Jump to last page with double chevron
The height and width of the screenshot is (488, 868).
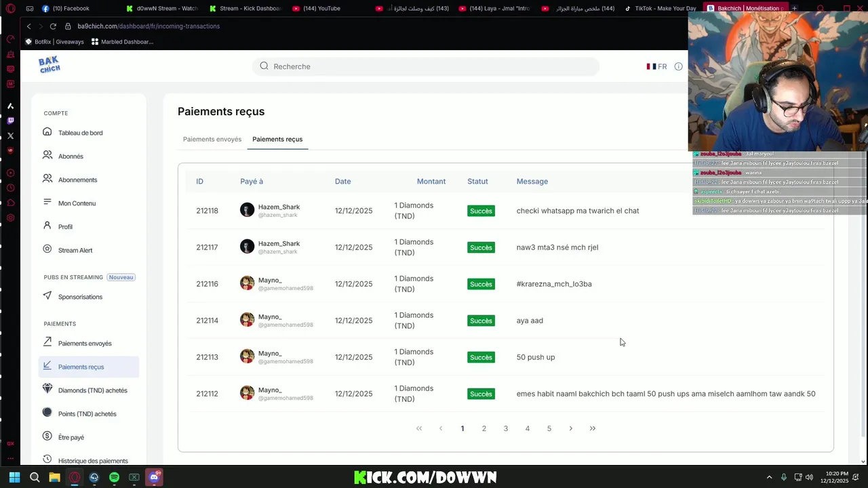593,428
